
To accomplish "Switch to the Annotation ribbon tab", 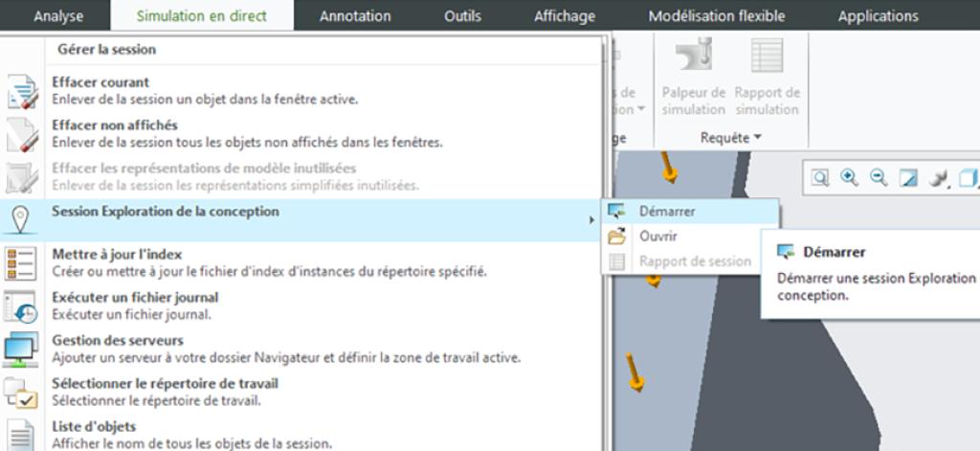I will click(x=355, y=16).
